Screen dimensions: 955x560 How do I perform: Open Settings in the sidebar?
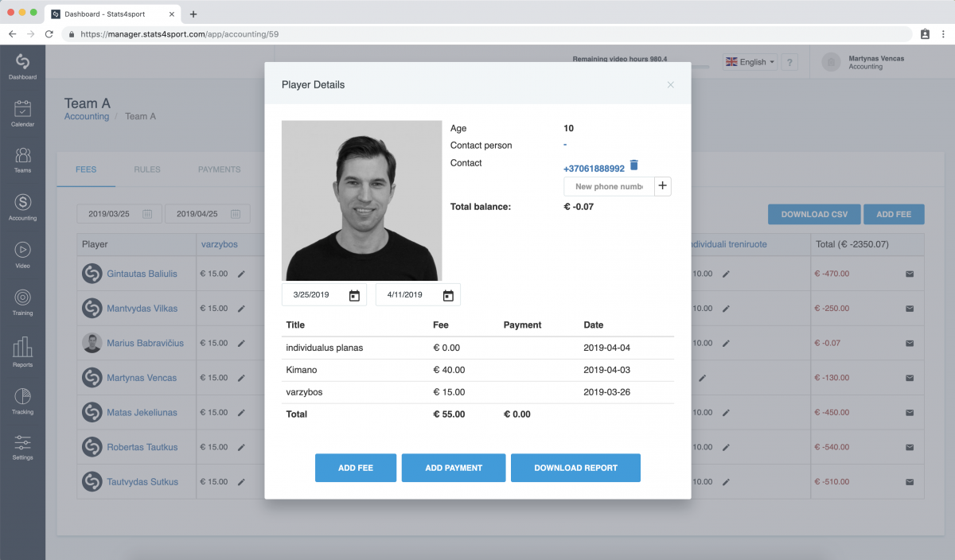(22, 447)
